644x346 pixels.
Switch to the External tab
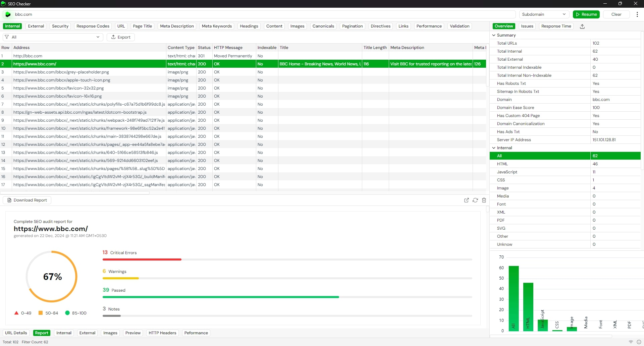coord(36,26)
